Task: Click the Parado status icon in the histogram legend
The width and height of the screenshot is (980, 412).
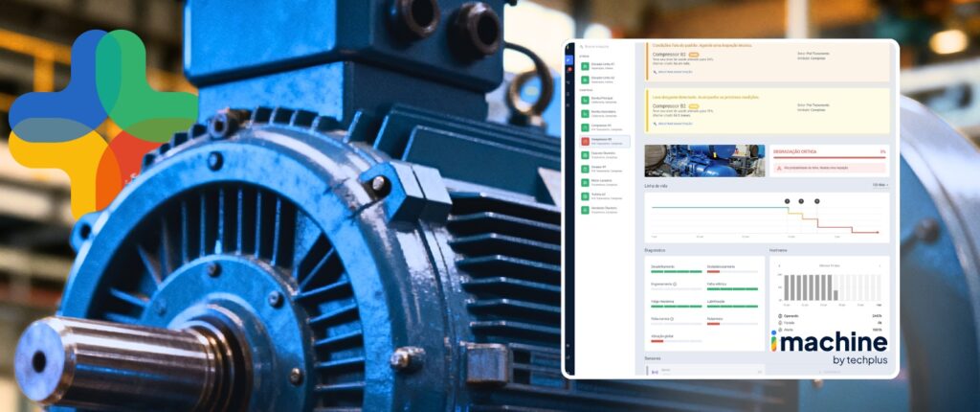Action: click(780, 323)
